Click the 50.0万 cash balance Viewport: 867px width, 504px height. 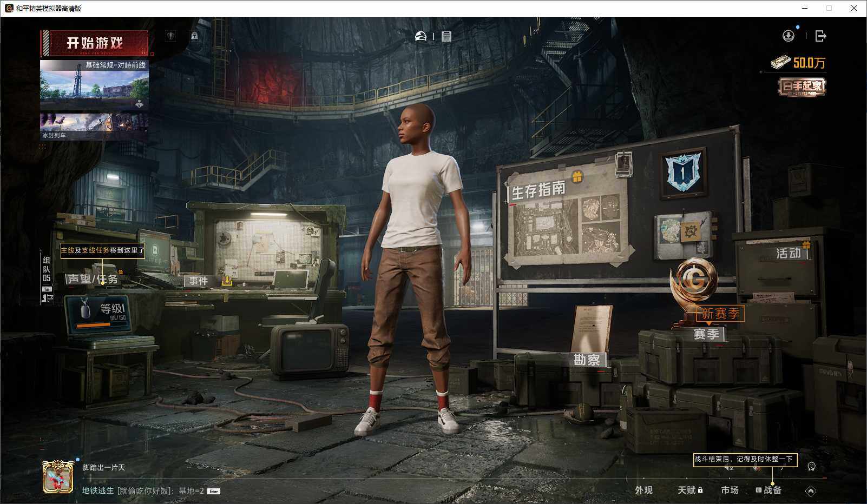799,63
